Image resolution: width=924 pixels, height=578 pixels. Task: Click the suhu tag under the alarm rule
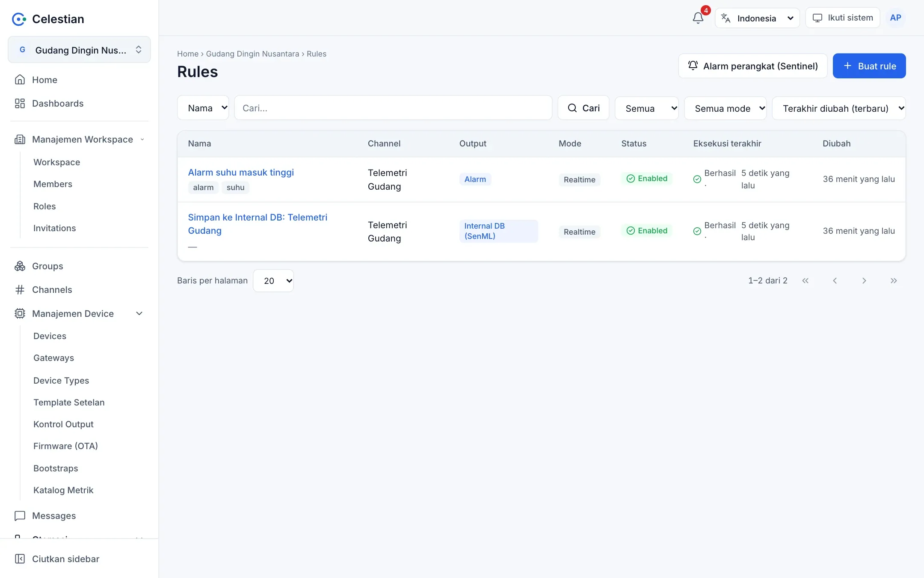pyautogui.click(x=235, y=188)
